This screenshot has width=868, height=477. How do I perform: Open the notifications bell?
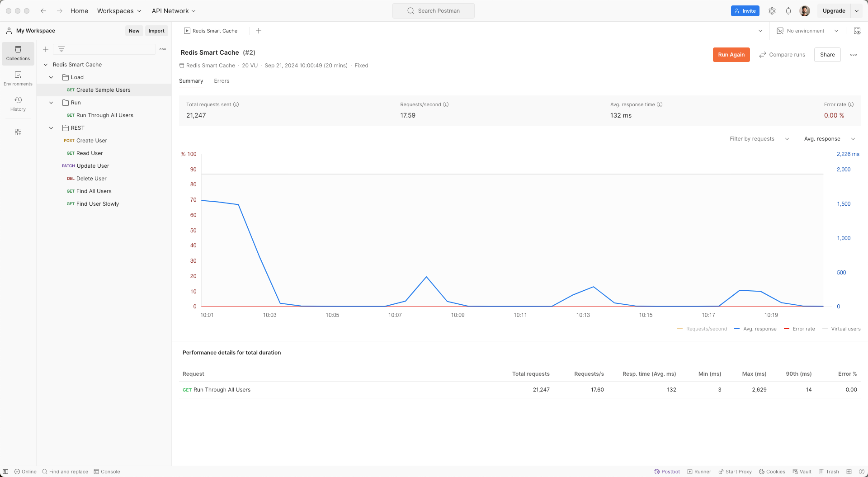click(x=788, y=11)
